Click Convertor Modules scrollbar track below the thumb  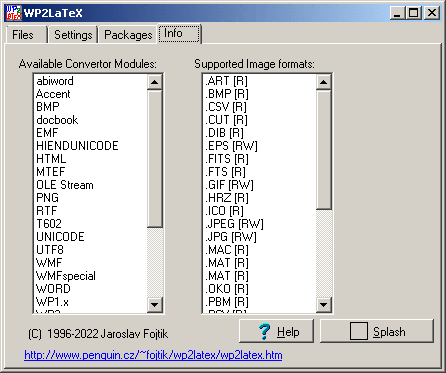155,262
